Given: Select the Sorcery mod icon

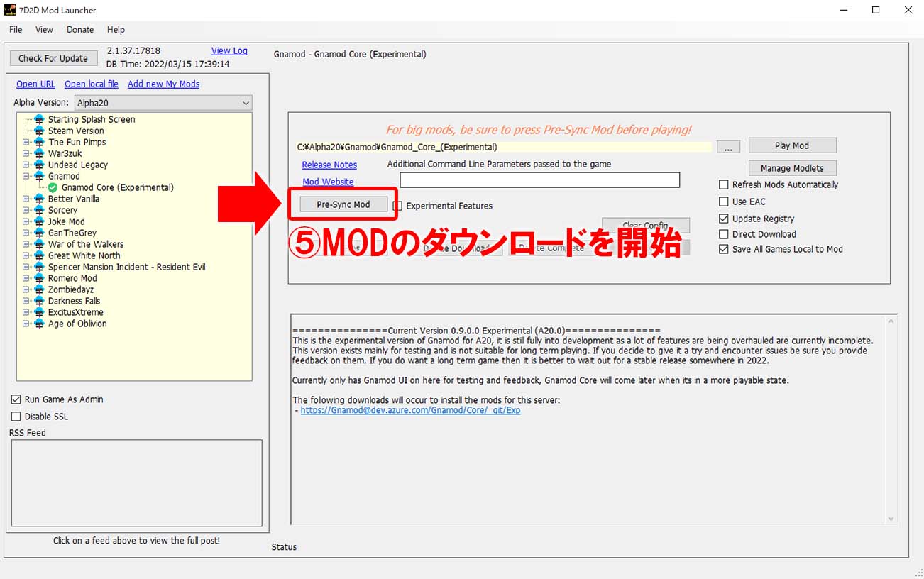Looking at the screenshot, I should (x=39, y=210).
